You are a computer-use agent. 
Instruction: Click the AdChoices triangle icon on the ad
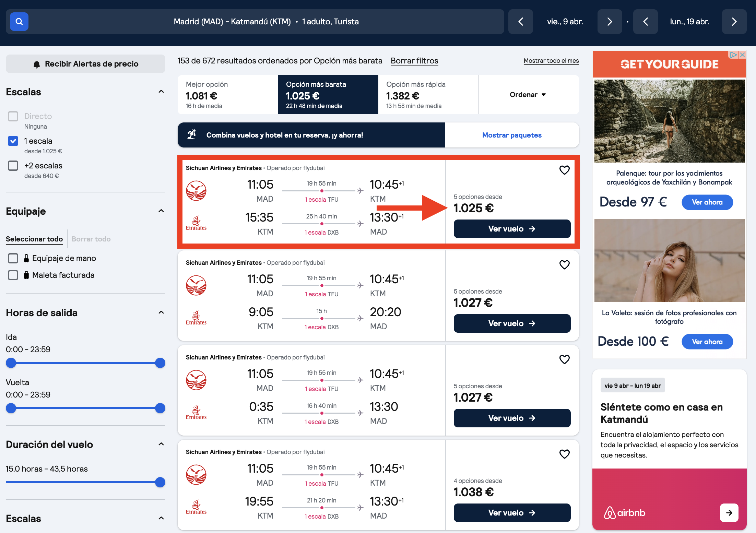[x=734, y=55]
